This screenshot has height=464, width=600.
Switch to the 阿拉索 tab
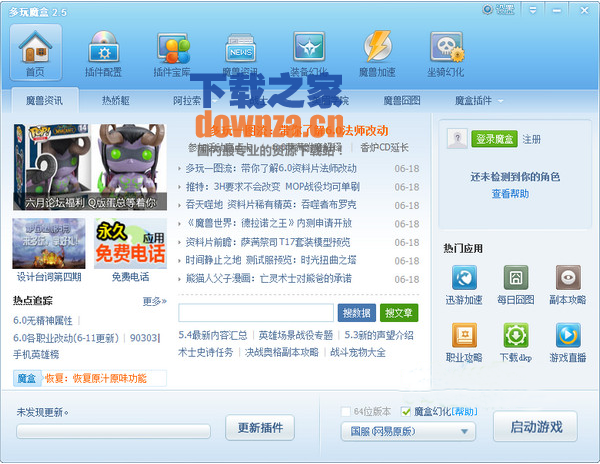coord(187,101)
